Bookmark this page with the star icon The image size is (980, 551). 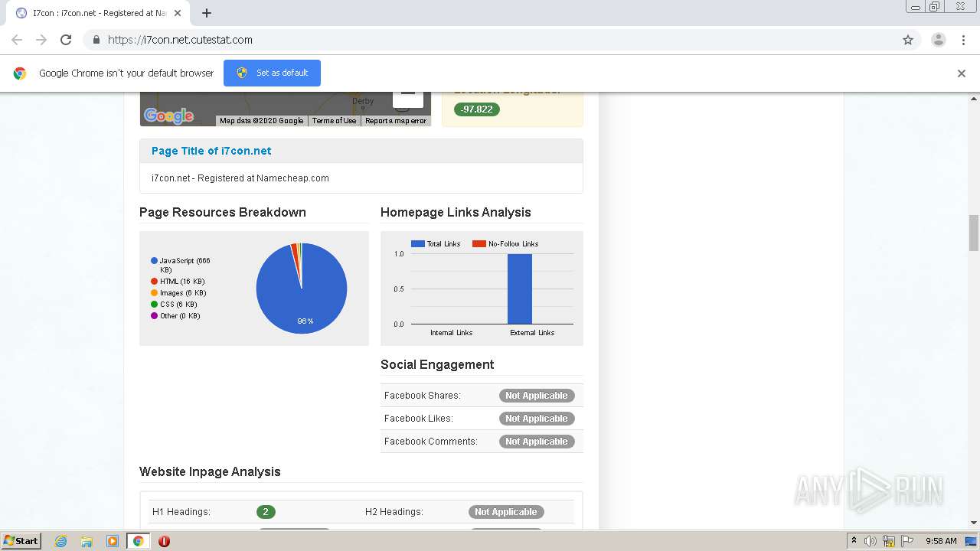click(908, 40)
